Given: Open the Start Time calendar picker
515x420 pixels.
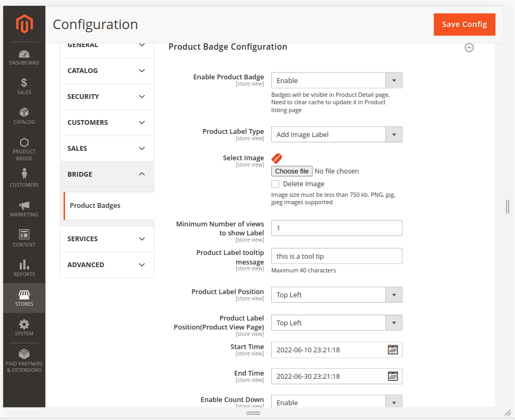Looking at the screenshot, I should pos(393,350).
